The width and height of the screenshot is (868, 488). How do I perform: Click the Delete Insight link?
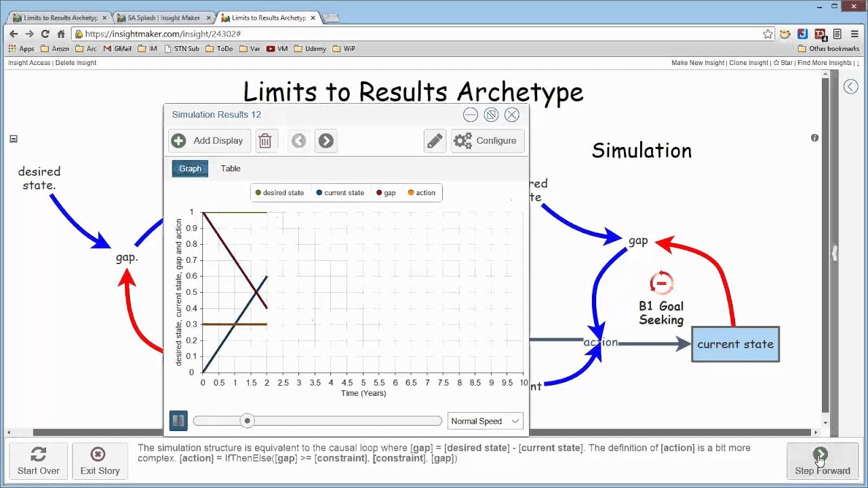point(76,63)
